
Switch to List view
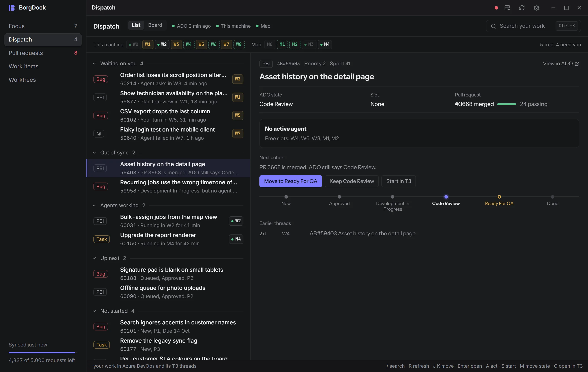pos(136,25)
